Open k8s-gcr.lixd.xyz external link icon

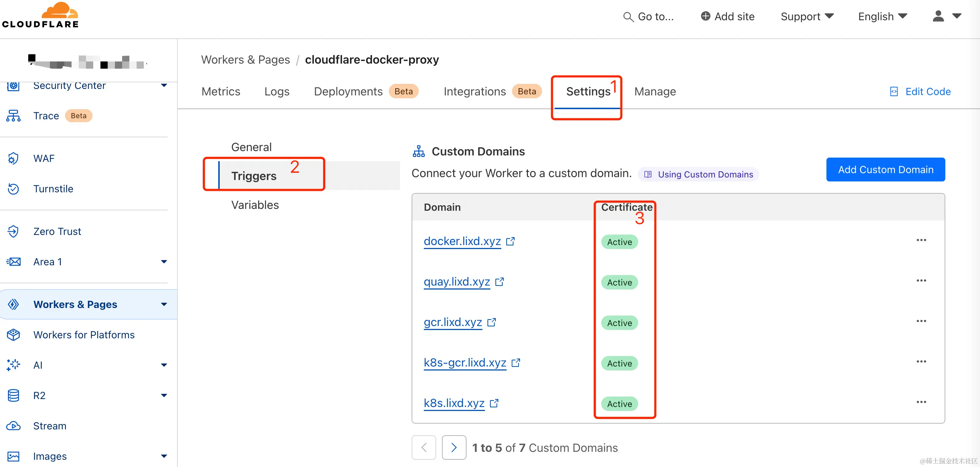click(x=516, y=363)
